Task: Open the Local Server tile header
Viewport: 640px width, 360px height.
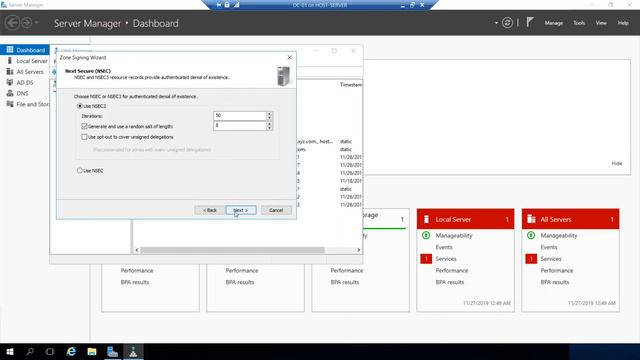Action: pyautogui.click(x=465, y=219)
